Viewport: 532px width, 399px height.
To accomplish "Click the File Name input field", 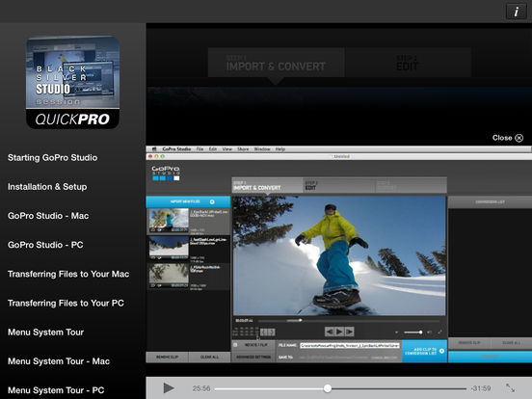I will 350,345.
